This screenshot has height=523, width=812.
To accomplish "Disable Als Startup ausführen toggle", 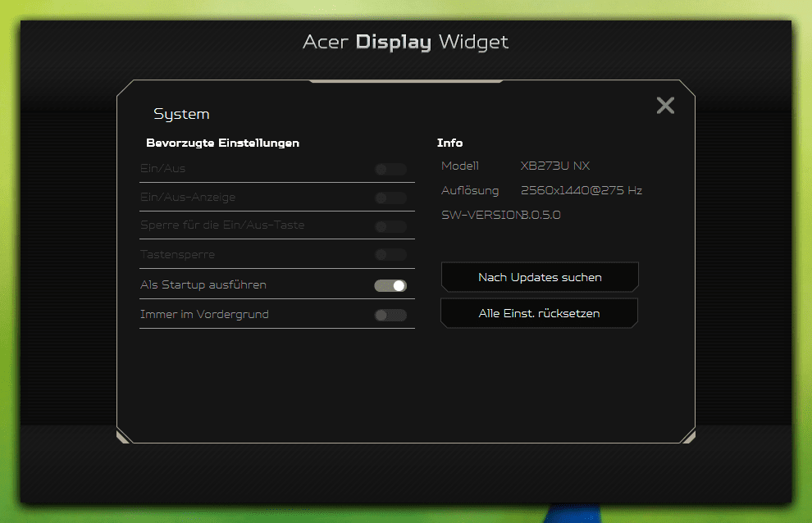I will [x=390, y=286].
